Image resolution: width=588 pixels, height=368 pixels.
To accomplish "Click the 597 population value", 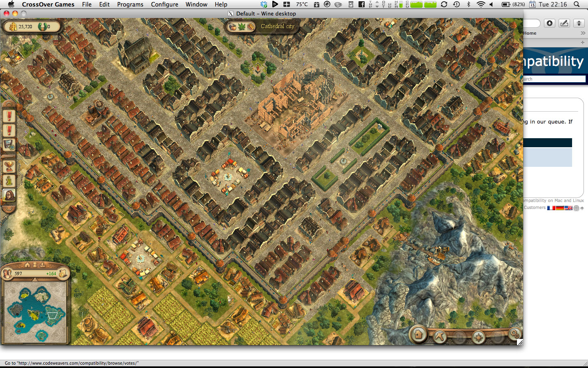I will tap(18, 274).
